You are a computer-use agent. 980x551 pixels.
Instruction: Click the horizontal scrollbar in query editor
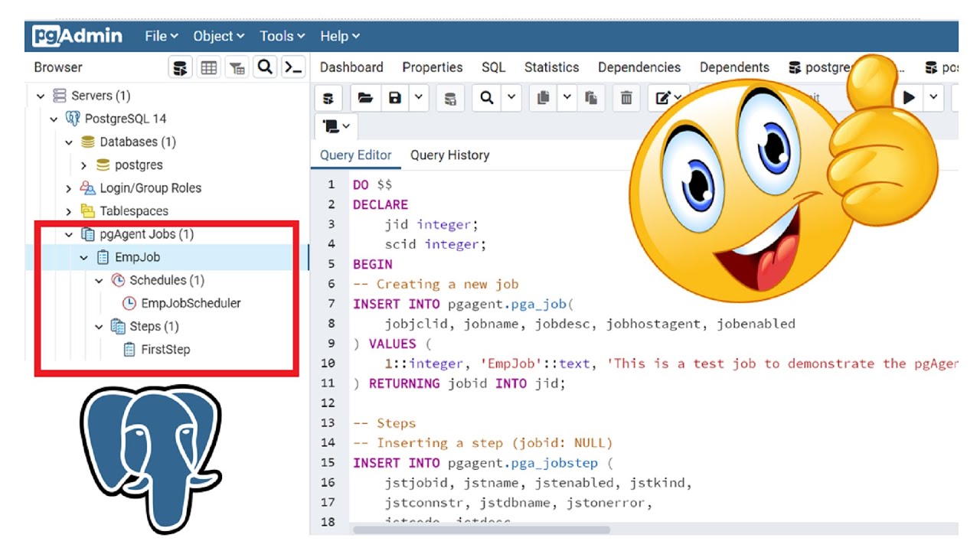coord(480,530)
